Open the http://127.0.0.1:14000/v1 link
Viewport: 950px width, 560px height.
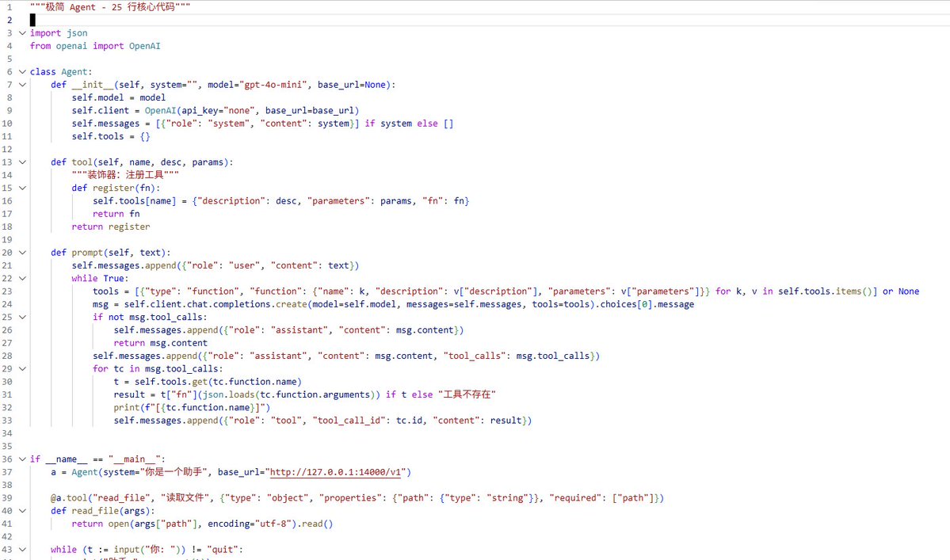coord(336,472)
